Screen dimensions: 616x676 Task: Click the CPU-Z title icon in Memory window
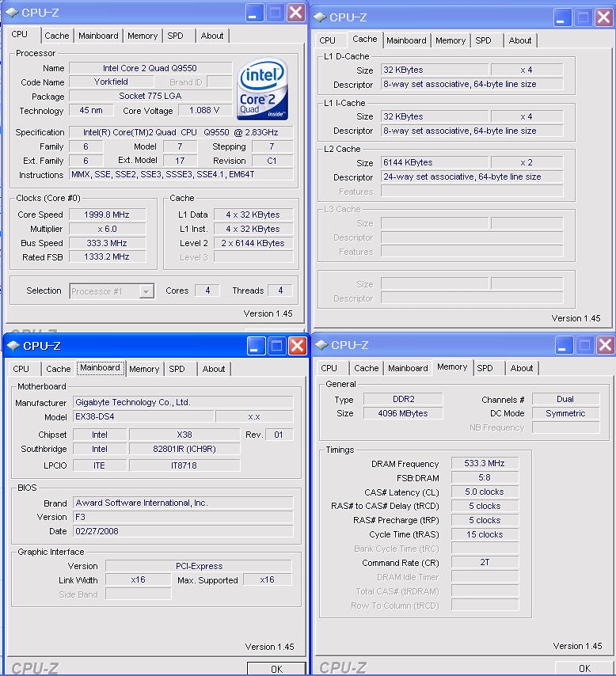[x=321, y=345]
